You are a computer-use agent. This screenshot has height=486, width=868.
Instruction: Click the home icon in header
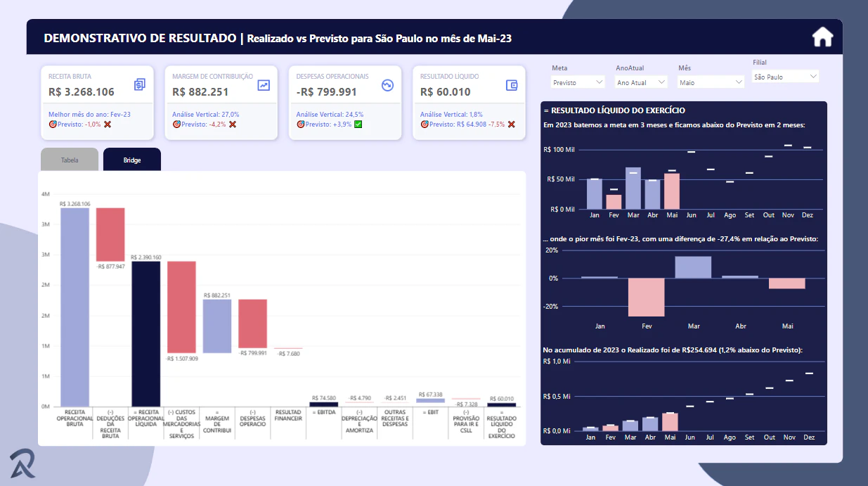(x=822, y=37)
